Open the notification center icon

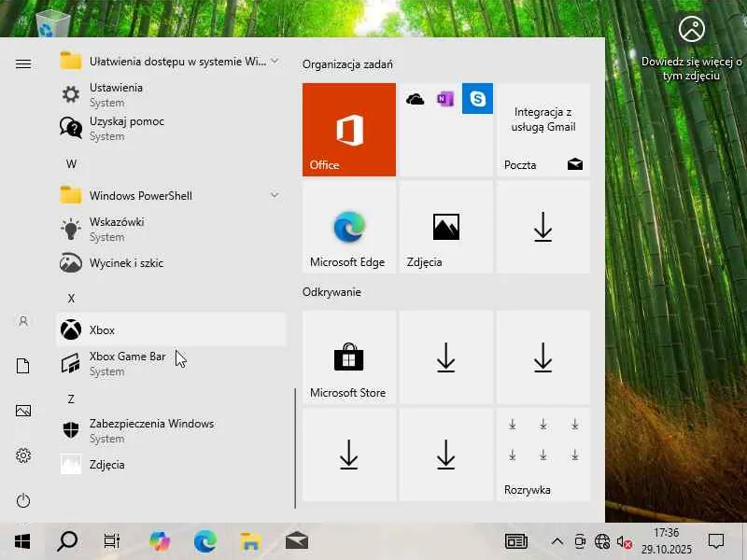pyautogui.click(x=716, y=541)
